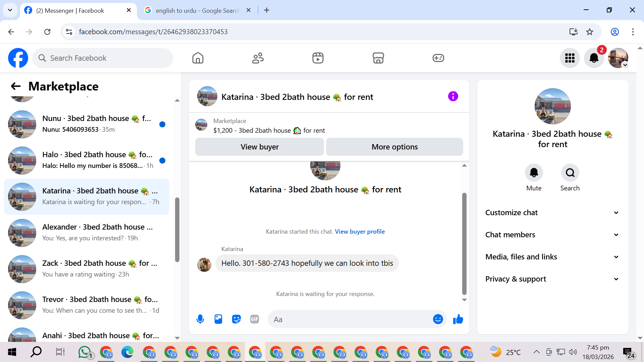Viewport: 644px width, 362px height.
Task: Click the GIF picker icon
Action: pyautogui.click(x=255, y=319)
